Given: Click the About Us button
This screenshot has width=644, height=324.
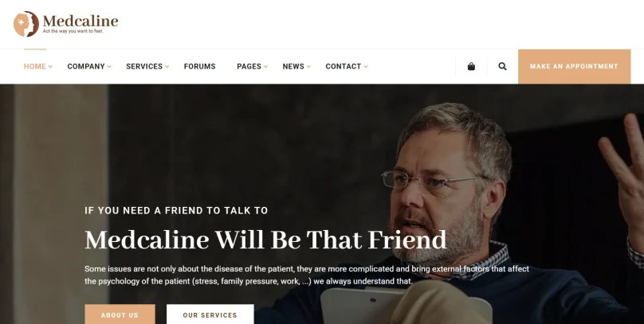Looking at the screenshot, I should tap(120, 314).
